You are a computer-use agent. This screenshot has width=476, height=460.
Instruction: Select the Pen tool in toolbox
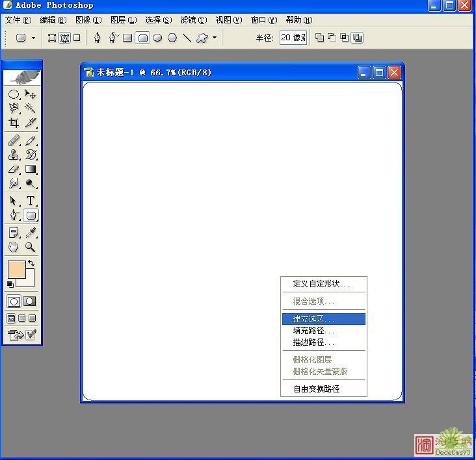tap(14, 215)
